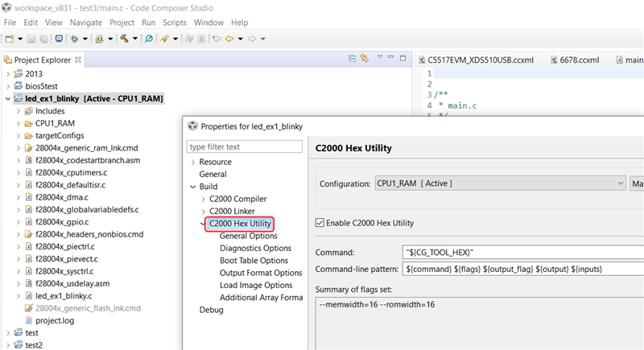
Task: Click Collapse All in Project Explorer
Action: pyautogui.click(x=352, y=59)
